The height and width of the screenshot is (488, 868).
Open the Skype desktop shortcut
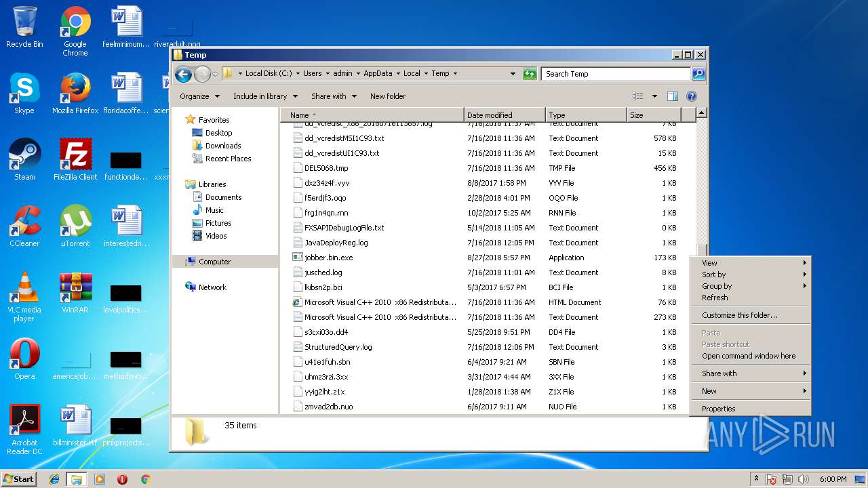[24, 94]
